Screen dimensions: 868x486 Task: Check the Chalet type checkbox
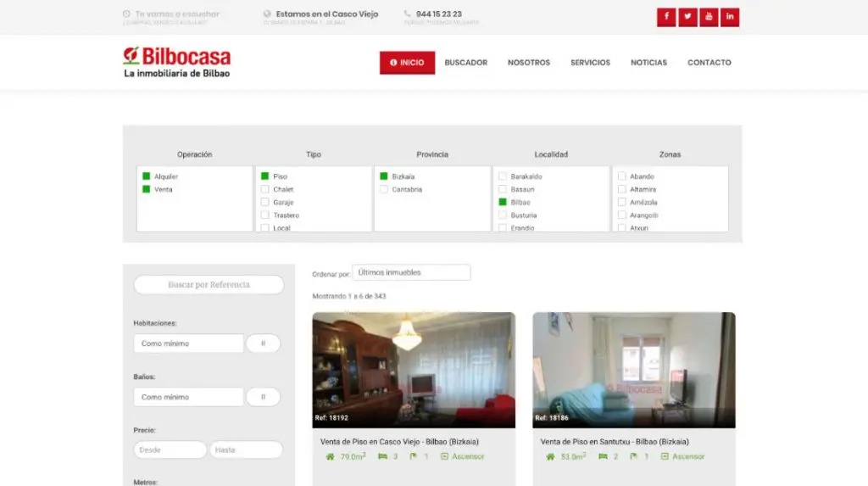coord(264,189)
